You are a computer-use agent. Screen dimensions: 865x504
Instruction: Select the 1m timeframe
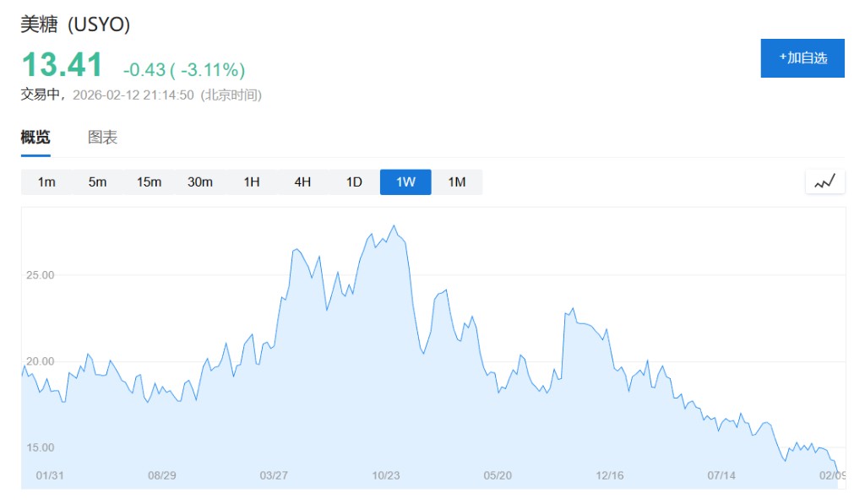point(46,182)
